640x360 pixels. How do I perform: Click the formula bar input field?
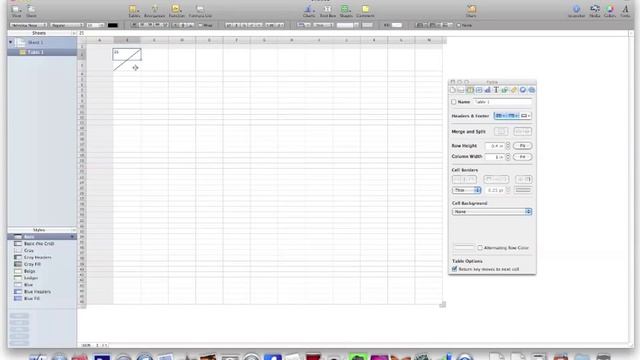(353, 33)
